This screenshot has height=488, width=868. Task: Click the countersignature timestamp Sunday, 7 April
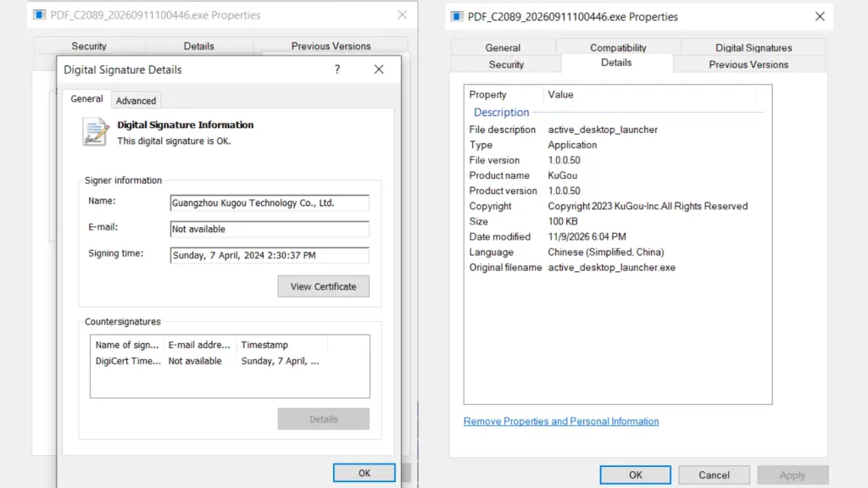pos(280,361)
